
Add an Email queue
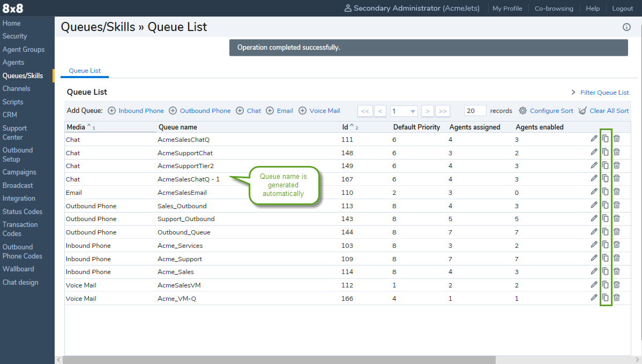280,110
